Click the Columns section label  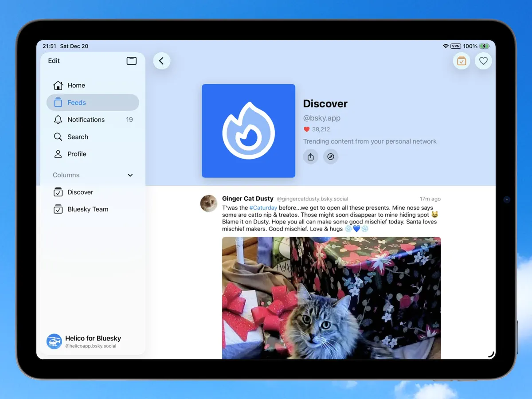66,175
